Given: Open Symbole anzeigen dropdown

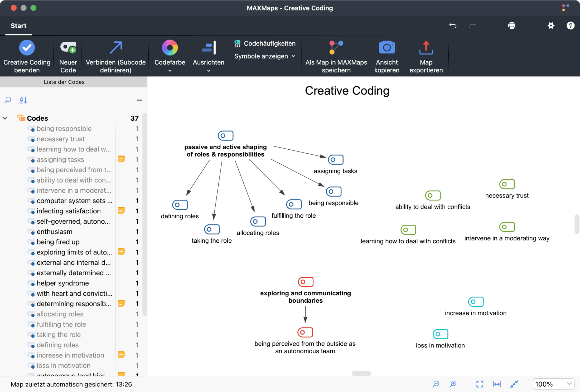Looking at the screenshot, I should [264, 56].
